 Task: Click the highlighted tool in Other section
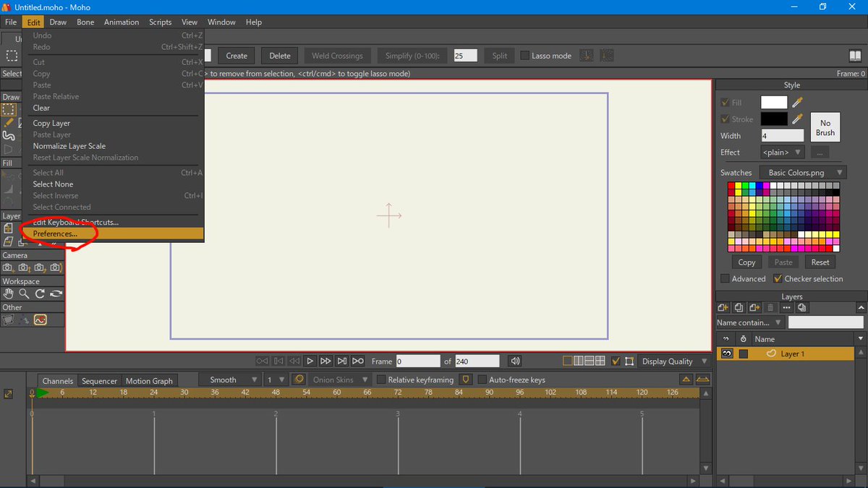[40, 320]
